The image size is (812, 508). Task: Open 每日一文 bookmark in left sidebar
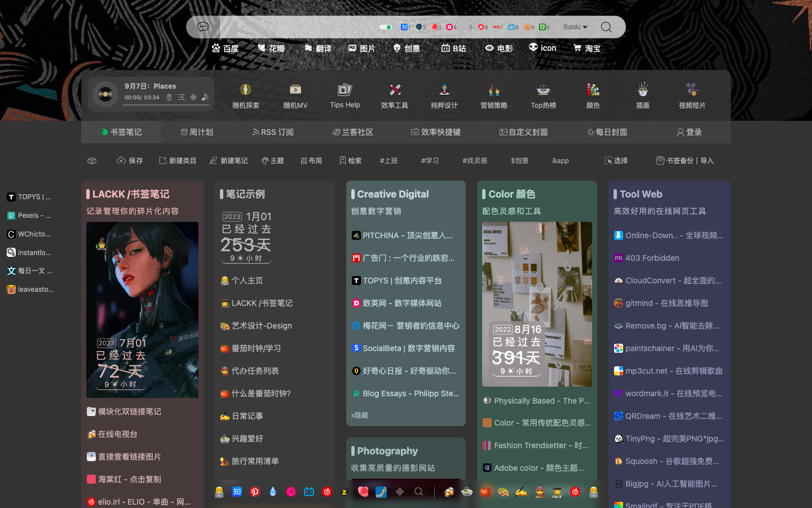(29, 271)
